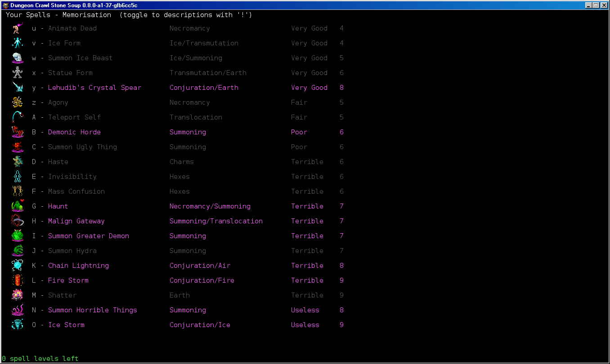Screen dimensions: 610x364
Task: Click the Haste spell icon
Action: click(x=18, y=162)
